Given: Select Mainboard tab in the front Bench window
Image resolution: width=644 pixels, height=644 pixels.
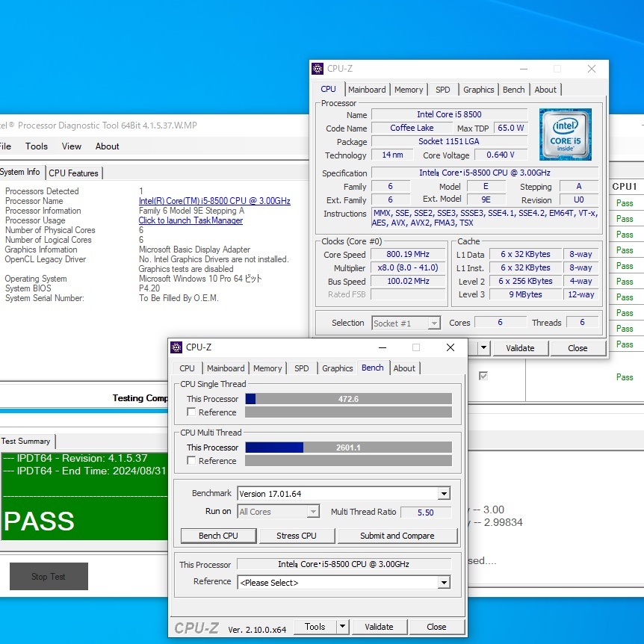Looking at the screenshot, I should click(226, 368).
